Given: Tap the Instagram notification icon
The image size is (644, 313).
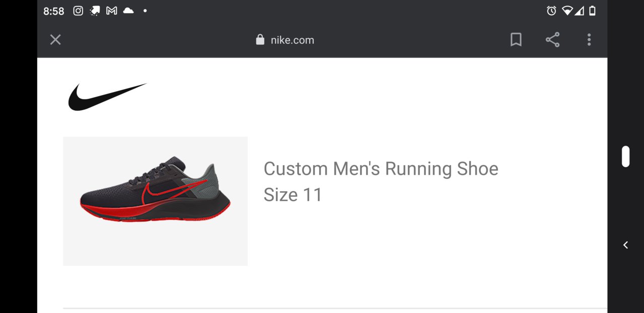Looking at the screenshot, I should coord(78,11).
